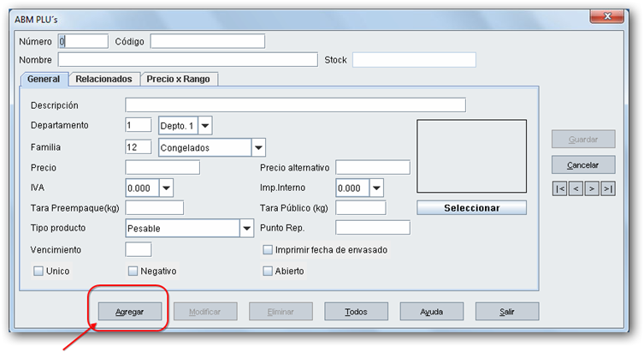This screenshot has width=644, height=352.
Task: Go to next record arrow button
Action: 592,188
